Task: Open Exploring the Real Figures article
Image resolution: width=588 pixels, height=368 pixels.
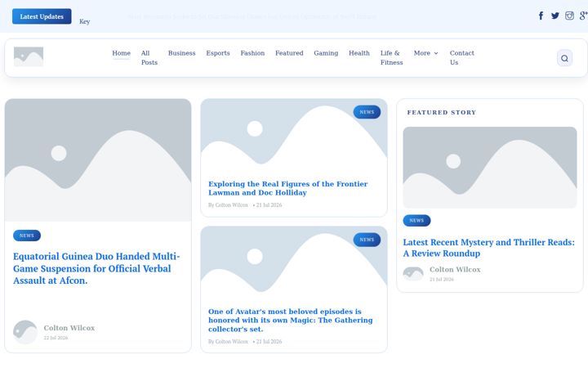Action: click(x=288, y=188)
